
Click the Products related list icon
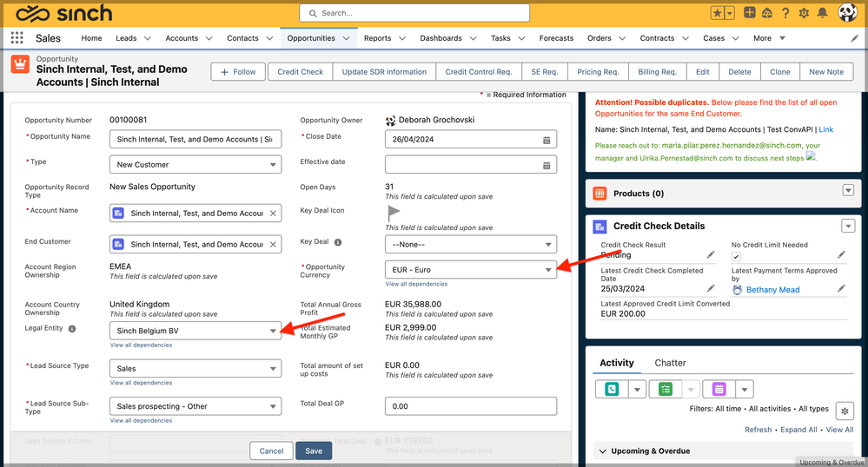[x=600, y=194]
